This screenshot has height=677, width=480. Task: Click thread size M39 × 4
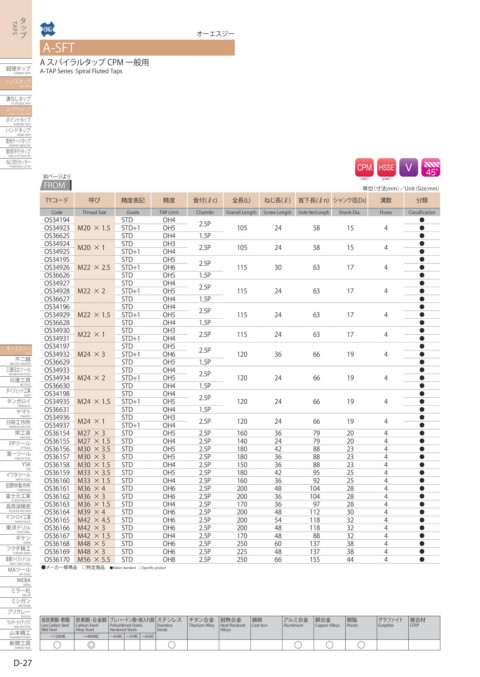(x=91, y=512)
